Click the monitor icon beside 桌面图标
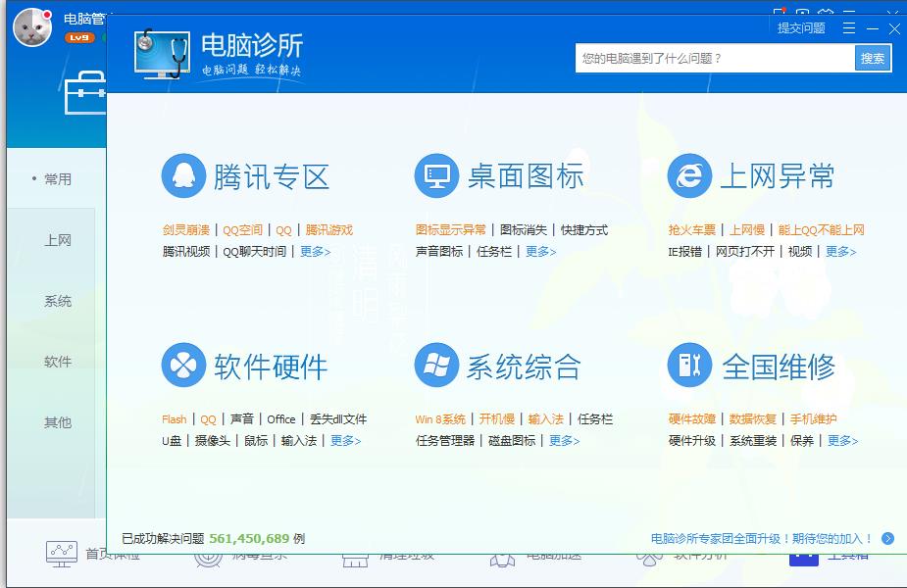Image resolution: width=907 pixels, height=588 pixels. coord(436,175)
